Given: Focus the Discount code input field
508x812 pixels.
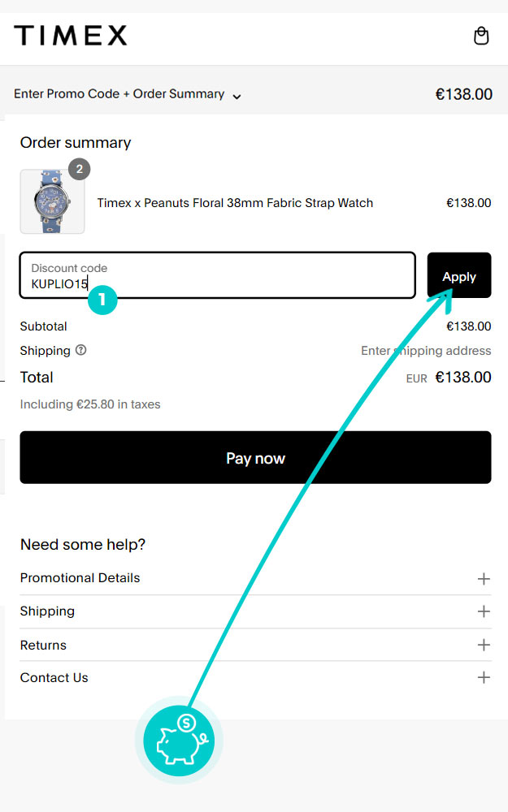Looking at the screenshot, I should click(218, 276).
